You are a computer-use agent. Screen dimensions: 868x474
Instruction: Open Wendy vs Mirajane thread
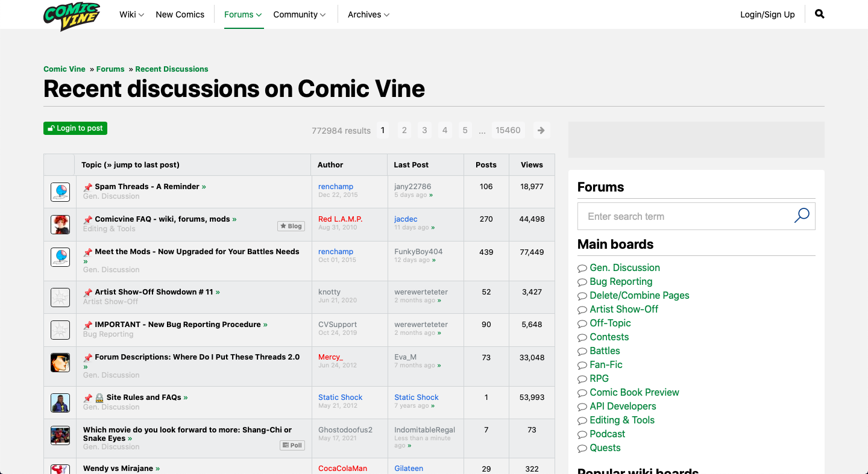118,469
